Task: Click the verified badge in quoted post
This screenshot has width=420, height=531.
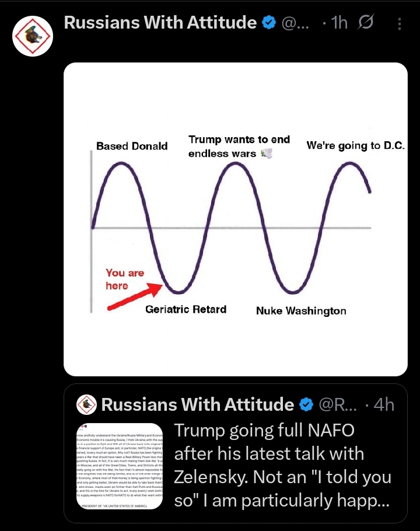Action: (307, 405)
